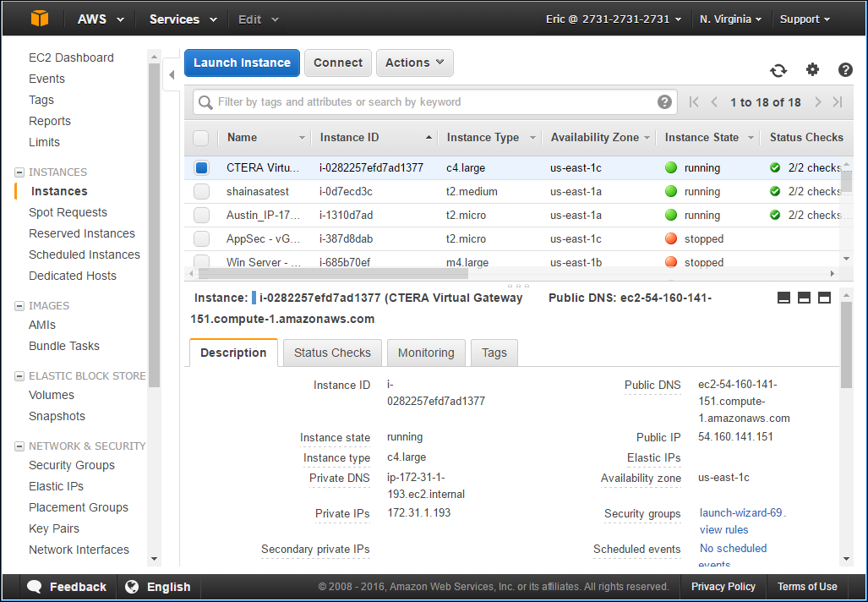Open the Services dropdown menu
Viewport: 868px width, 602px height.
click(x=183, y=19)
